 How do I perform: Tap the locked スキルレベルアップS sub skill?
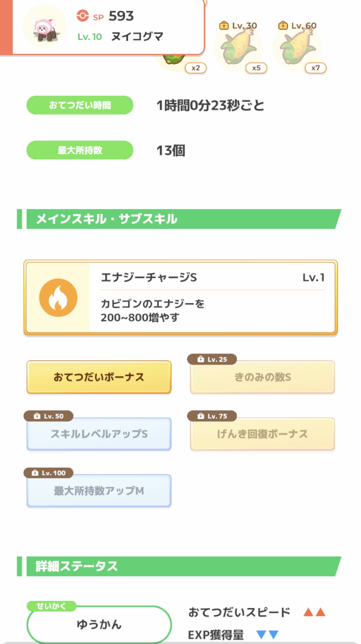[x=99, y=434]
